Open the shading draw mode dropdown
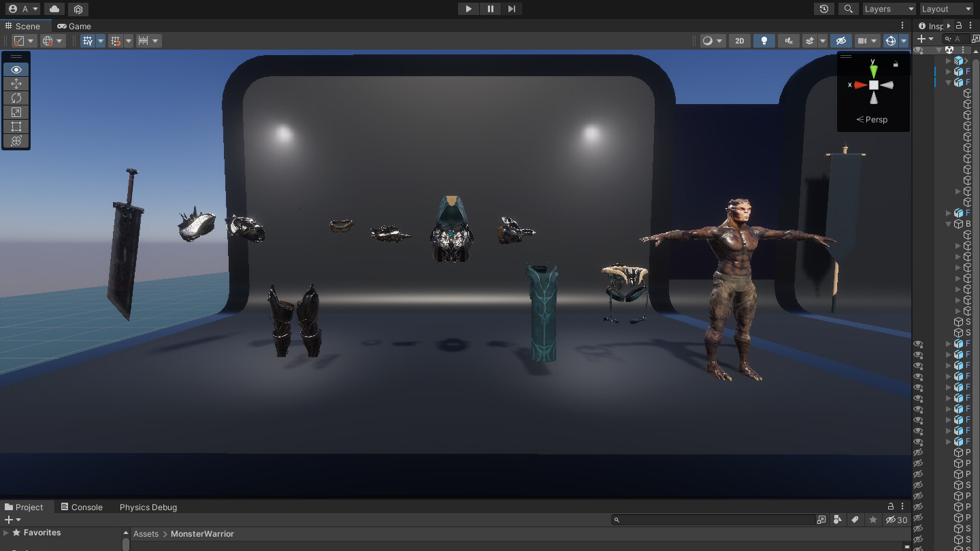980x551 pixels. tap(712, 41)
